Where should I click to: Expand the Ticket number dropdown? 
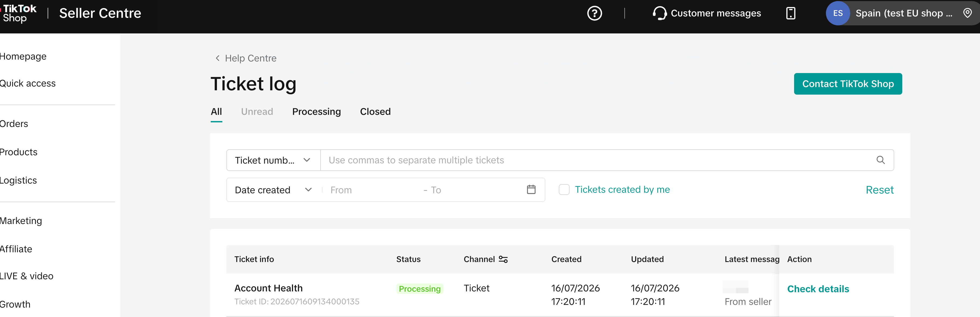273,160
